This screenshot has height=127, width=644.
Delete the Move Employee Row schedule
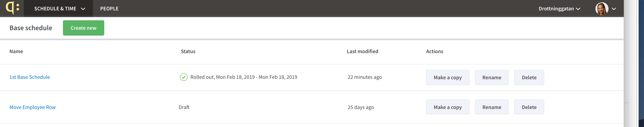click(529, 107)
